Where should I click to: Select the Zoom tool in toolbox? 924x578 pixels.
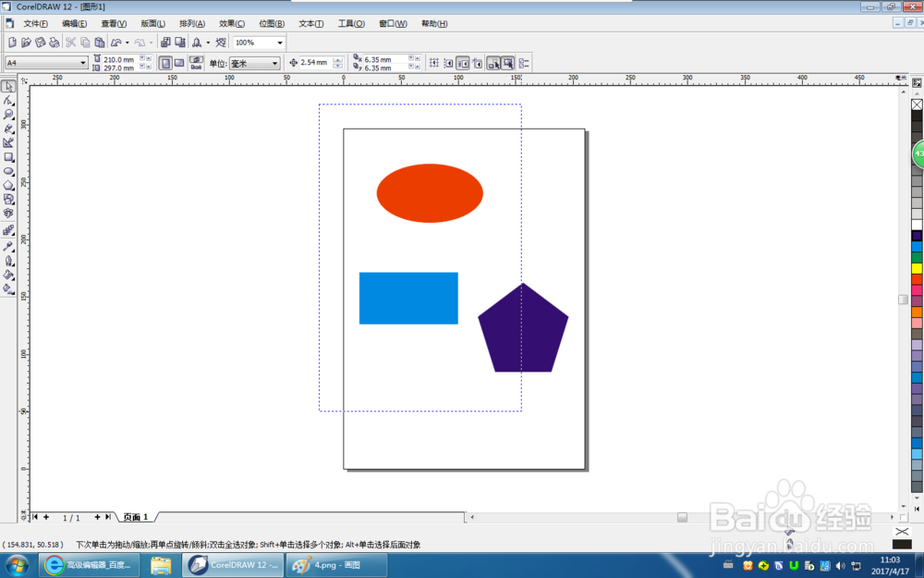[8, 115]
